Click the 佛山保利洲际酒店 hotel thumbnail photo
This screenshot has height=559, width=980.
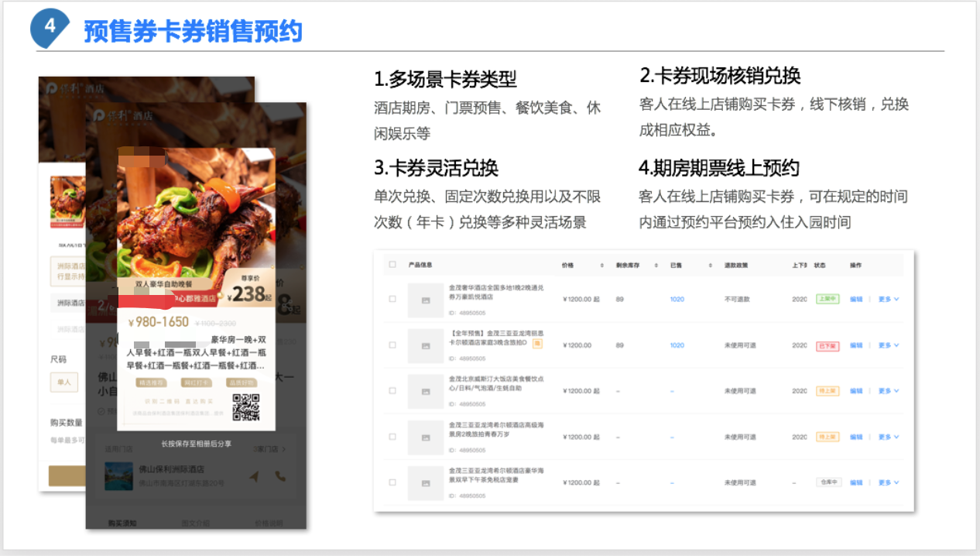point(118,475)
